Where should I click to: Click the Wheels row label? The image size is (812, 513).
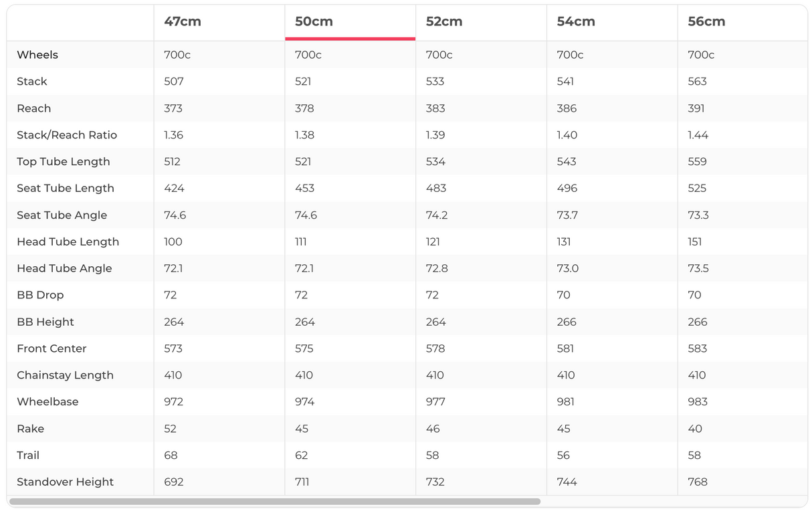[37, 55]
